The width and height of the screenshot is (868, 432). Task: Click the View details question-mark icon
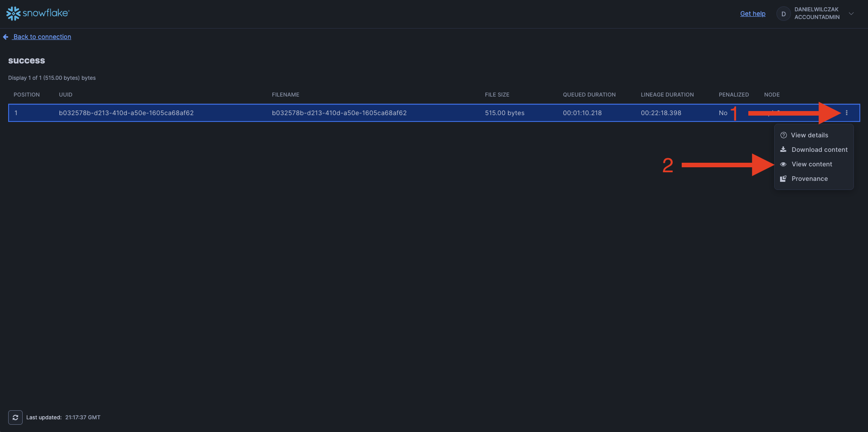tap(783, 135)
